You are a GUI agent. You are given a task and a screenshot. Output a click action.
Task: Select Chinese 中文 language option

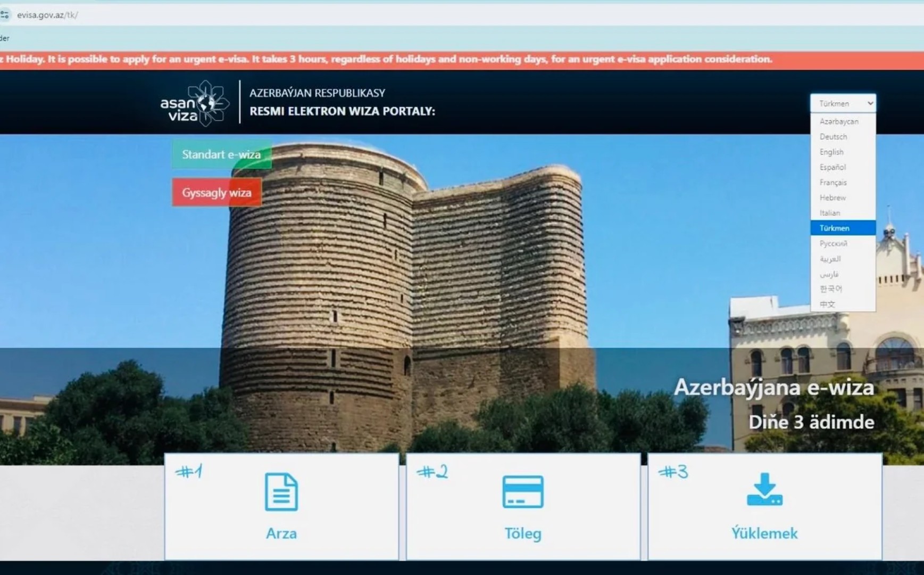pyautogui.click(x=827, y=305)
